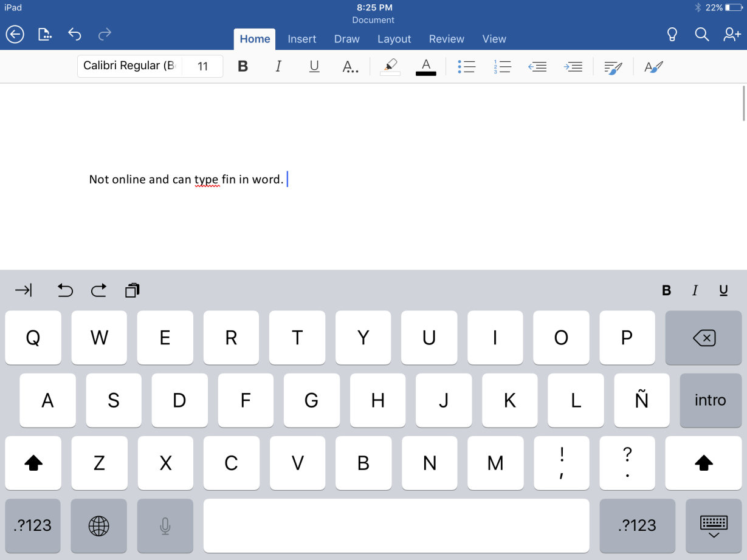
Task: Undo via the ribbon undo arrow
Action: click(74, 35)
